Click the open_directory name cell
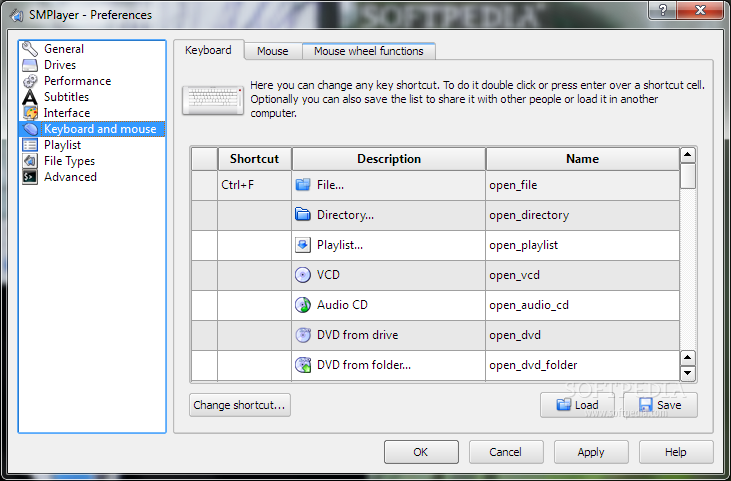 (x=582, y=215)
